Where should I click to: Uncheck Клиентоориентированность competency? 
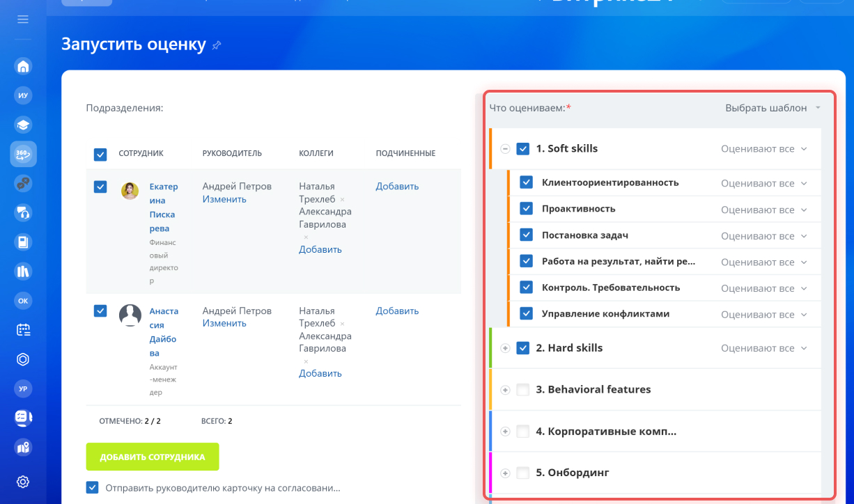click(x=527, y=183)
